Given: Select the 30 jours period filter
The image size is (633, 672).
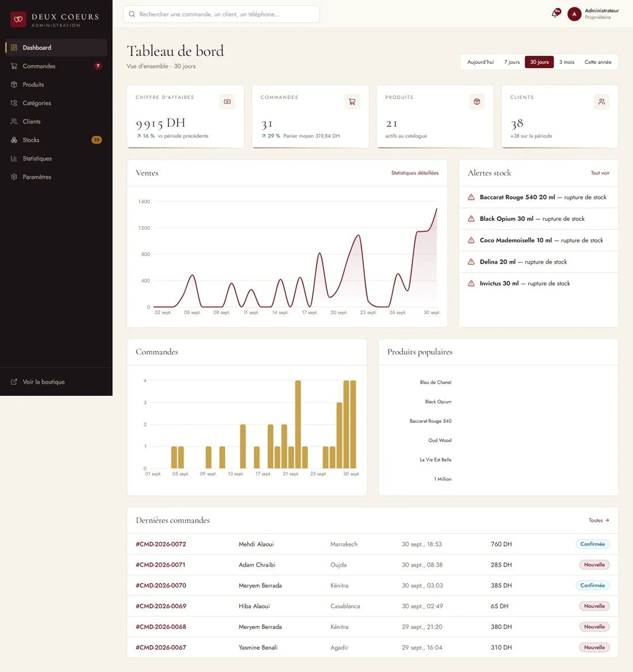Looking at the screenshot, I should [x=539, y=62].
